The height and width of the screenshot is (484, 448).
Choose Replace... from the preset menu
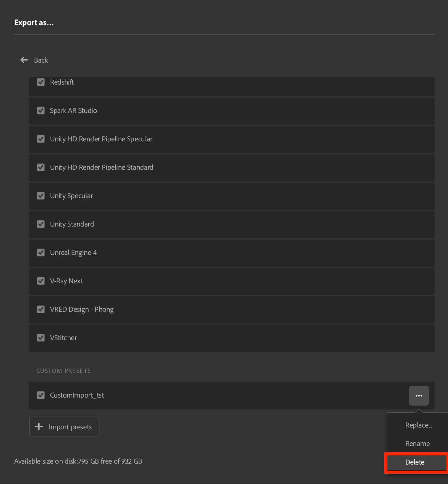pos(418,425)
